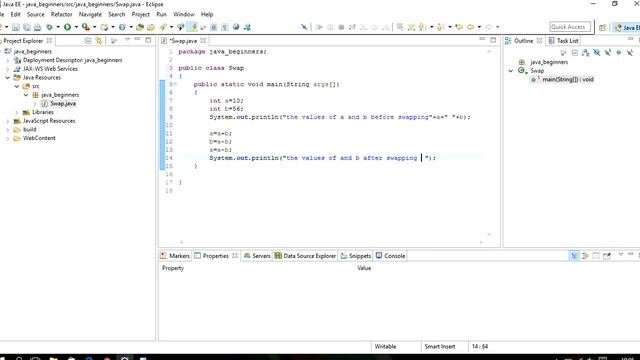This screenshot has height=360, width=640.
Task: Switch to the Servers tab
Action: coord(257,256)
